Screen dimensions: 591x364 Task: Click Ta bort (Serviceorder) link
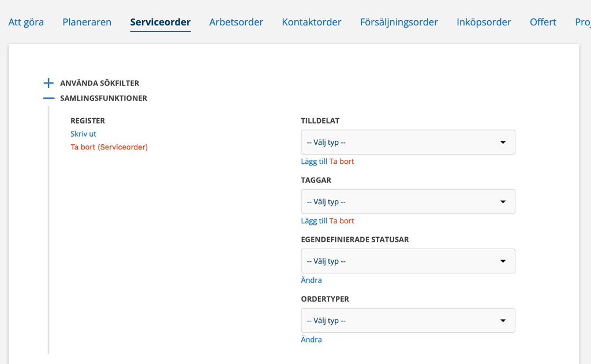click(109, 147)
